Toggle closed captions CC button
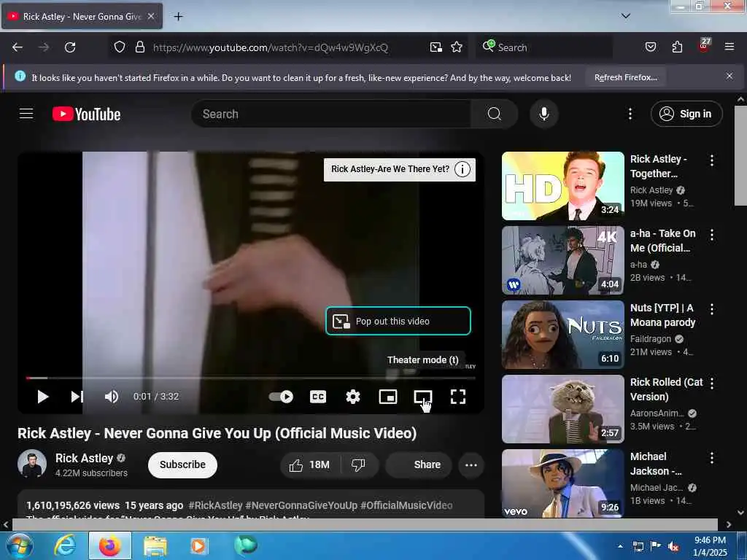 coord(318,397)
